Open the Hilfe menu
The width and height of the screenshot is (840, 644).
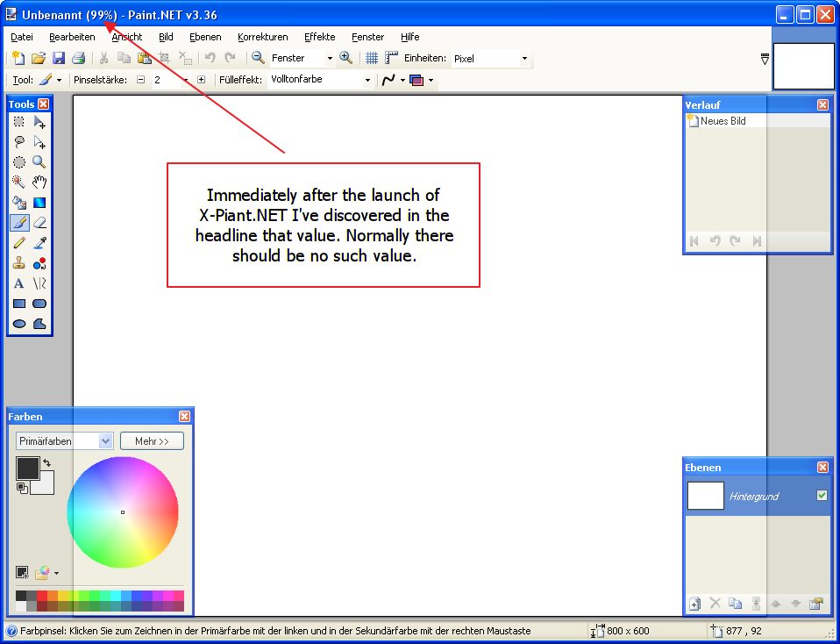(x=409, y=37)
